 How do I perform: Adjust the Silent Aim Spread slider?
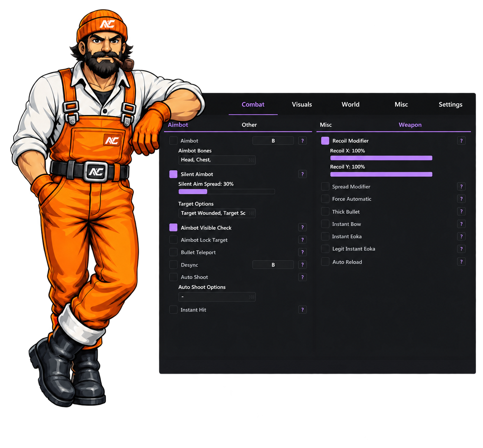coord(227,192)
